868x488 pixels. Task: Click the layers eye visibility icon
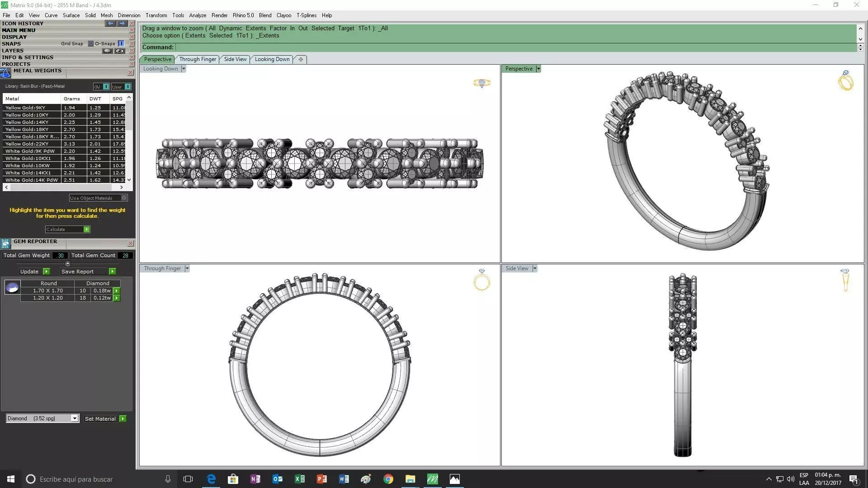click(x=119, y=51)
